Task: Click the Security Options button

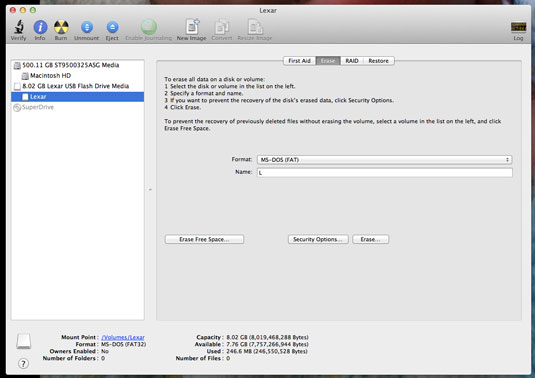Action: pyautogui.click(x=318, y=239)
